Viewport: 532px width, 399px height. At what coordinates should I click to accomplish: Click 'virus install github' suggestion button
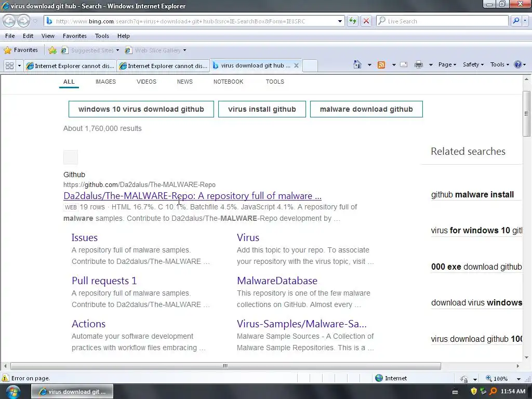click(x=262, y=109)
